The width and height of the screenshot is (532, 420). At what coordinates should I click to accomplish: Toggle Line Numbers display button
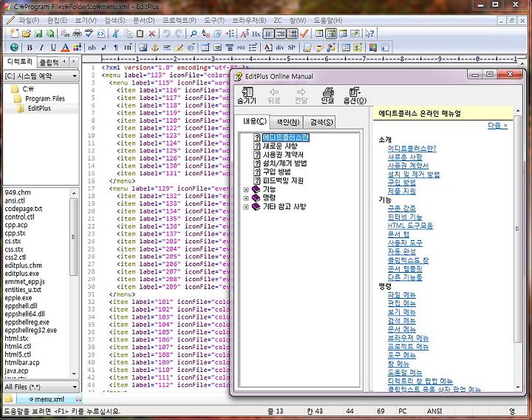(x=292, y=33)
